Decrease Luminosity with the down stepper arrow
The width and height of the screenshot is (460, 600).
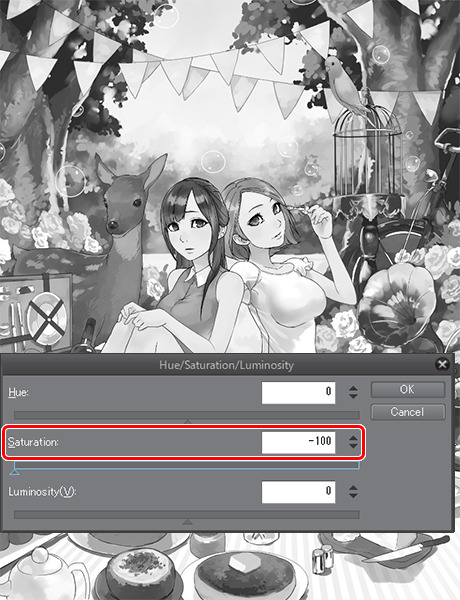point(353,496)
